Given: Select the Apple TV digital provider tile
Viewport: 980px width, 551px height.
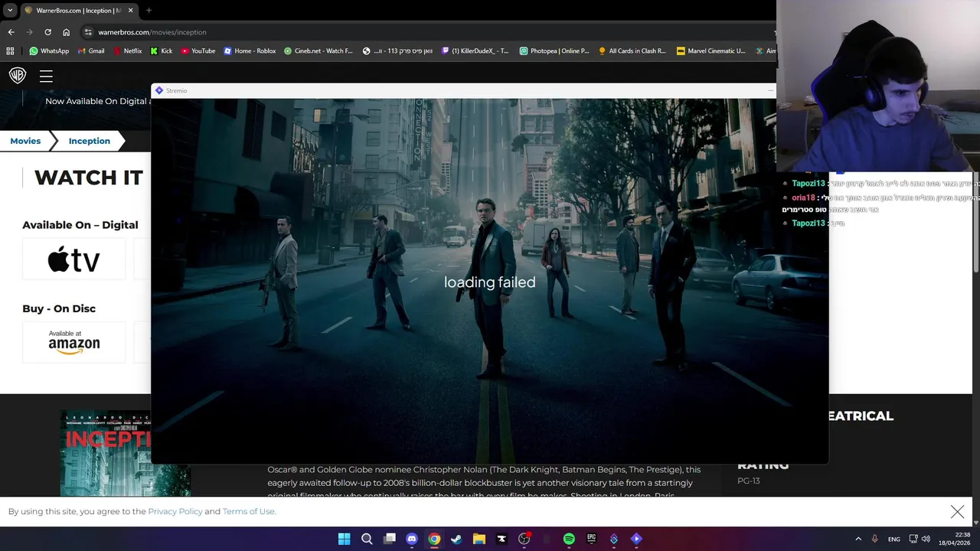Looking at the screenshot, I should pos(74,259).
